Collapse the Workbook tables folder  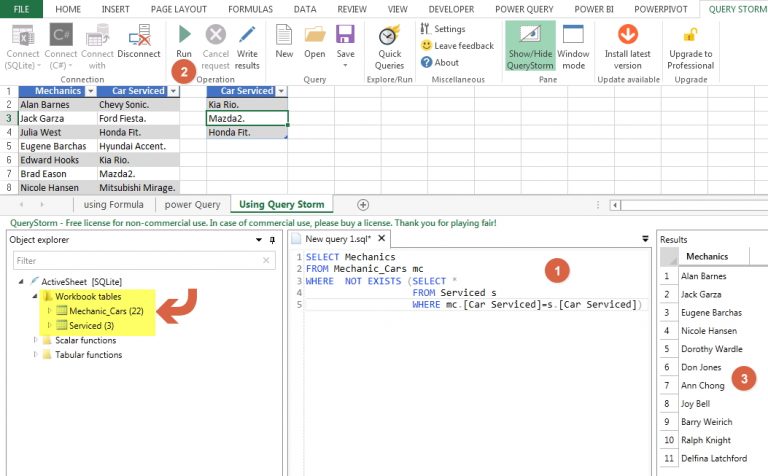click(35, 296)
